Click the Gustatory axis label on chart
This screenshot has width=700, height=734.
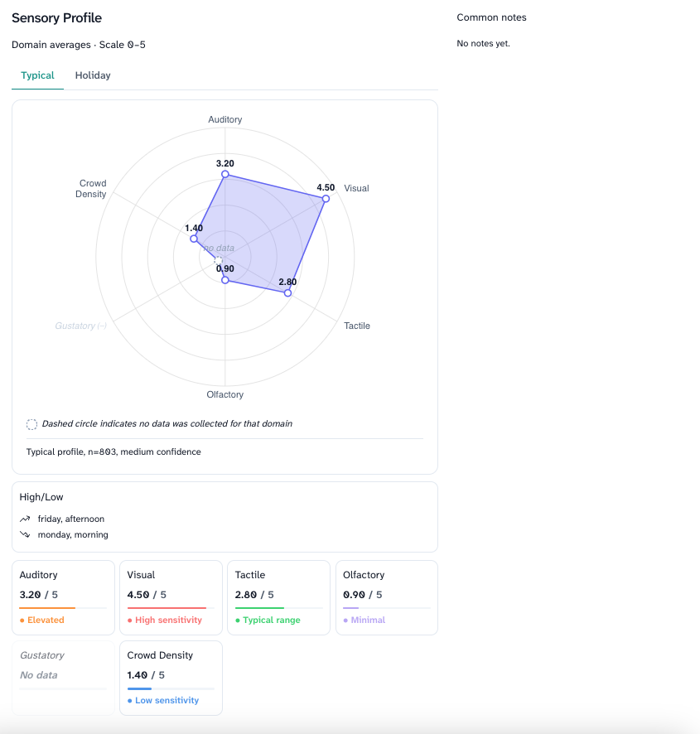point(80,326)
